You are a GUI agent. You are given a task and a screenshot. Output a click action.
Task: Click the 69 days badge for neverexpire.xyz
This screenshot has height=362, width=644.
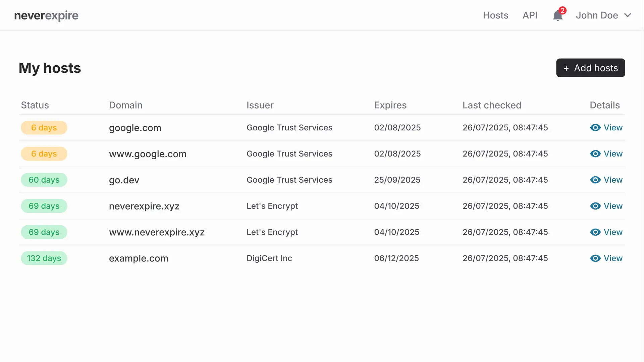pyautogui.click(x=44, y=206)
